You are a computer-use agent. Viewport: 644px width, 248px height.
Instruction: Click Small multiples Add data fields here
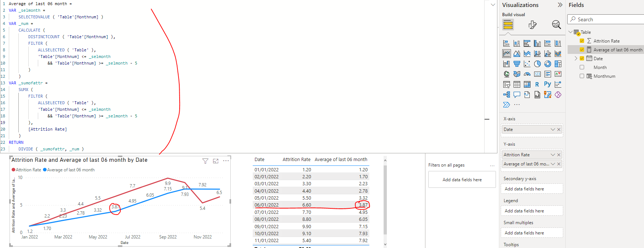tap(532, 233)
